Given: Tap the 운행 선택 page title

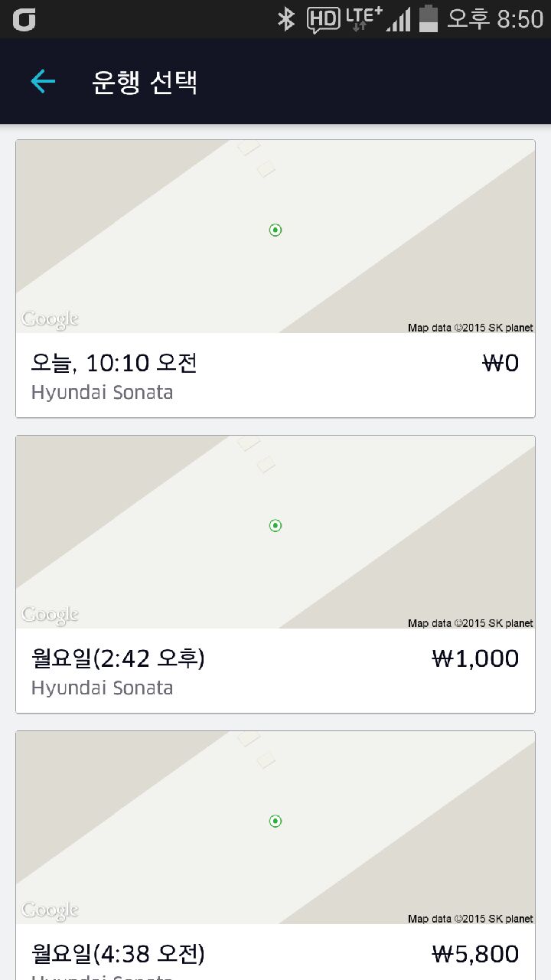Looking at the screenshot, I should point(145,82).
